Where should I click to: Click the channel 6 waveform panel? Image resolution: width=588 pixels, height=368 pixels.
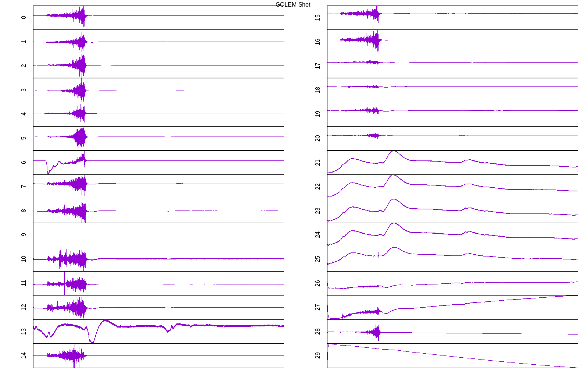158,163
